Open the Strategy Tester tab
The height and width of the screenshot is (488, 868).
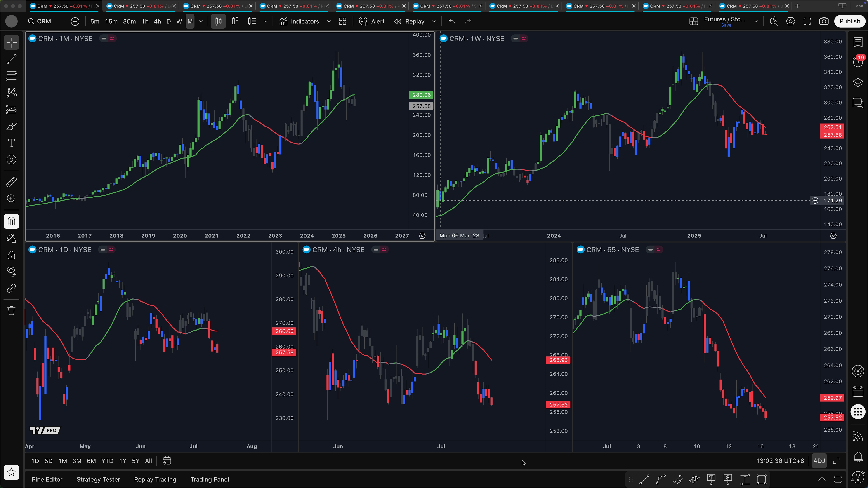pyautogui.click(x=98, y=479)
